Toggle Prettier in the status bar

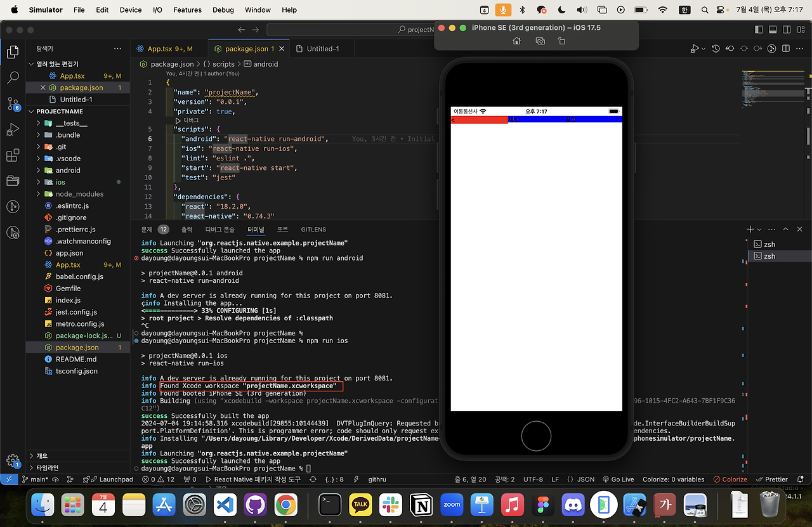pos(771,479)
